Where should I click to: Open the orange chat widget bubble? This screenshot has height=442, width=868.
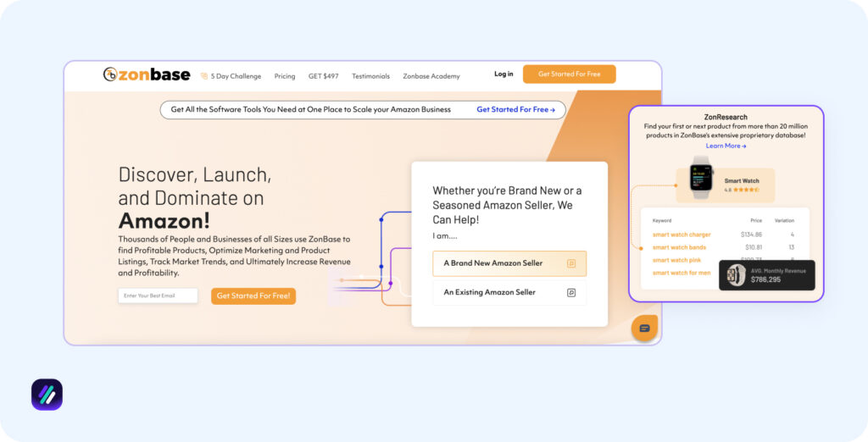644,328
